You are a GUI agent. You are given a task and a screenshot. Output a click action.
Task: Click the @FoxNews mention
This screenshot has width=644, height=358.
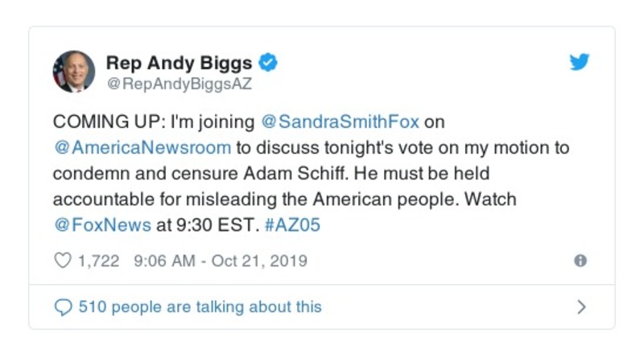102,224
